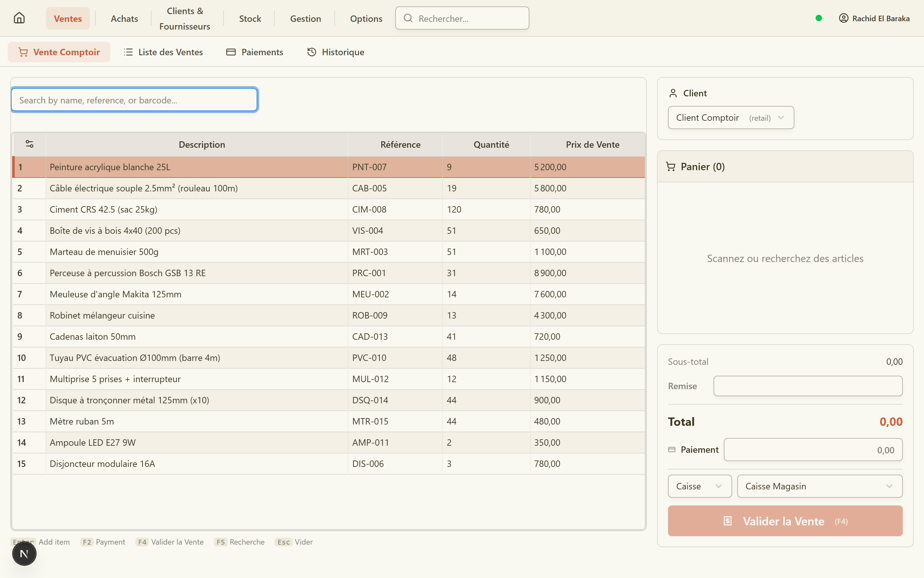Open the Stock menu
Viewport: 924px width, 578px height.
(250, 18)
